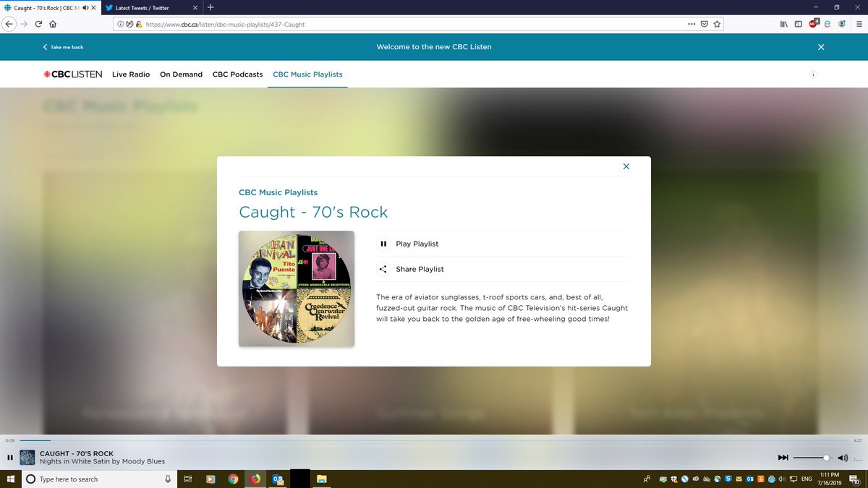Open the printer tray icon

[x=771, y=479]
